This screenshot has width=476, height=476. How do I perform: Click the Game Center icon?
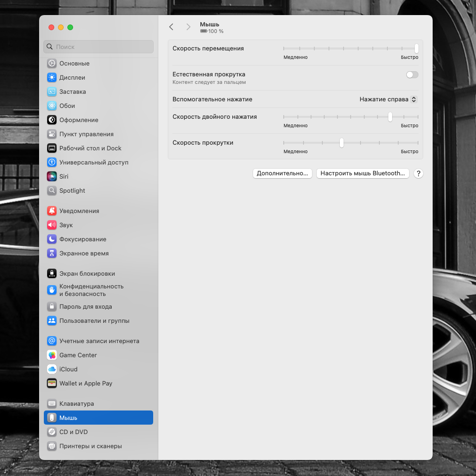click(x=52, y=355)
